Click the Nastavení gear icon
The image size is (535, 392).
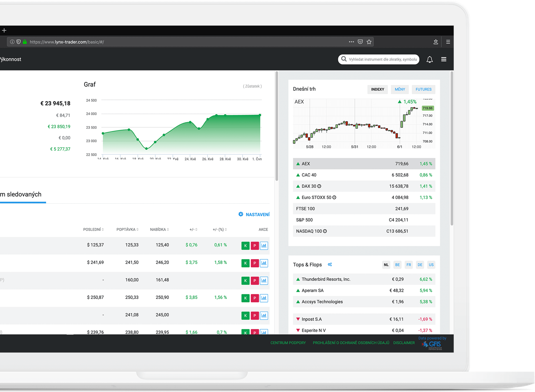(x=241, y=214)
